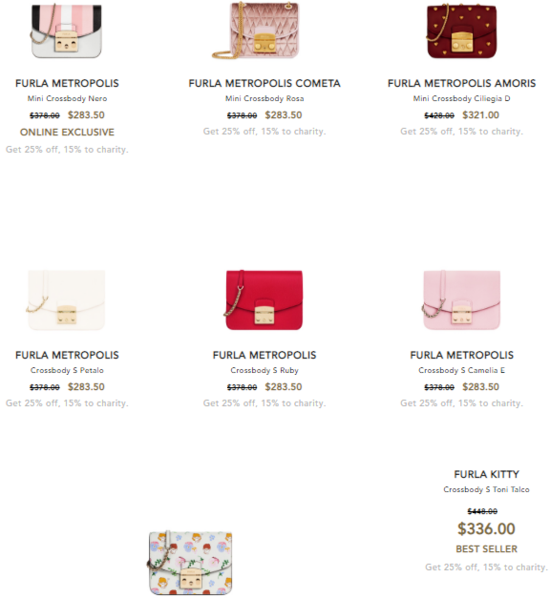Click the Crossbody S Ruby subtitle

tap(264, 370)
